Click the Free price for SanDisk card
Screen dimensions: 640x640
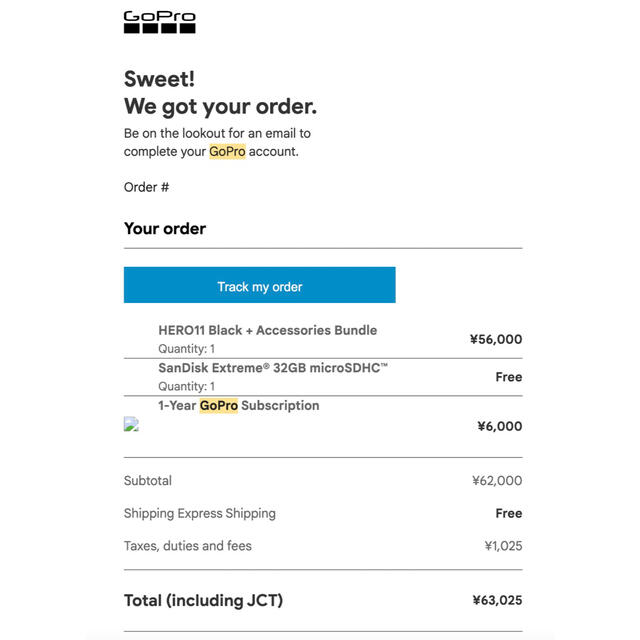[x=509, y=377]
